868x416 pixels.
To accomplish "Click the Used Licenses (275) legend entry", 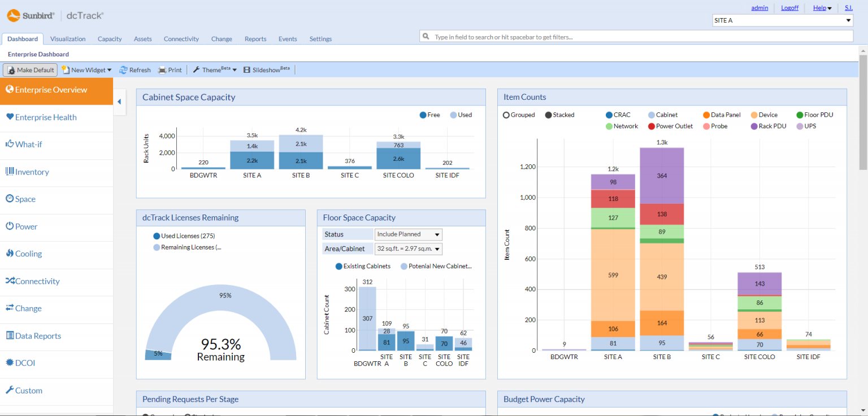I will pos(184,236).
